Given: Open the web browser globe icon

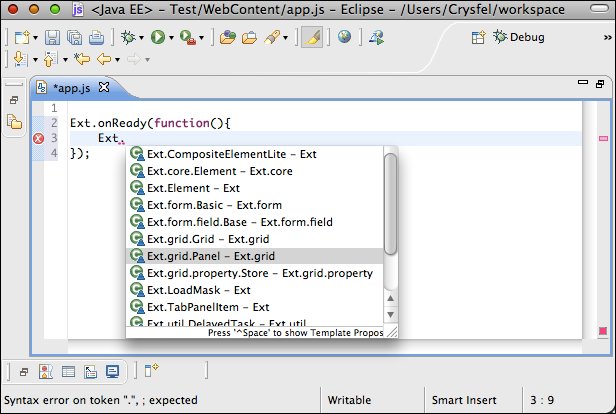Looking at the screenshot, I should click(344, 37).
